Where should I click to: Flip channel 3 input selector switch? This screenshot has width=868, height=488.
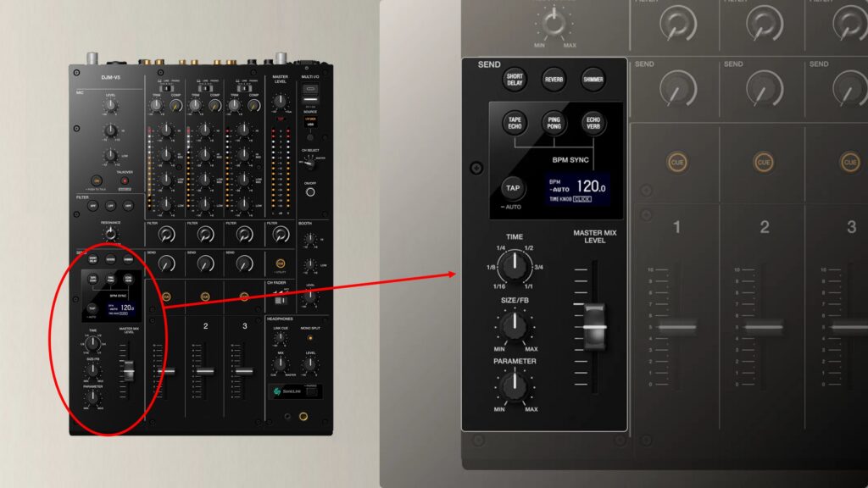click(243, 88)
